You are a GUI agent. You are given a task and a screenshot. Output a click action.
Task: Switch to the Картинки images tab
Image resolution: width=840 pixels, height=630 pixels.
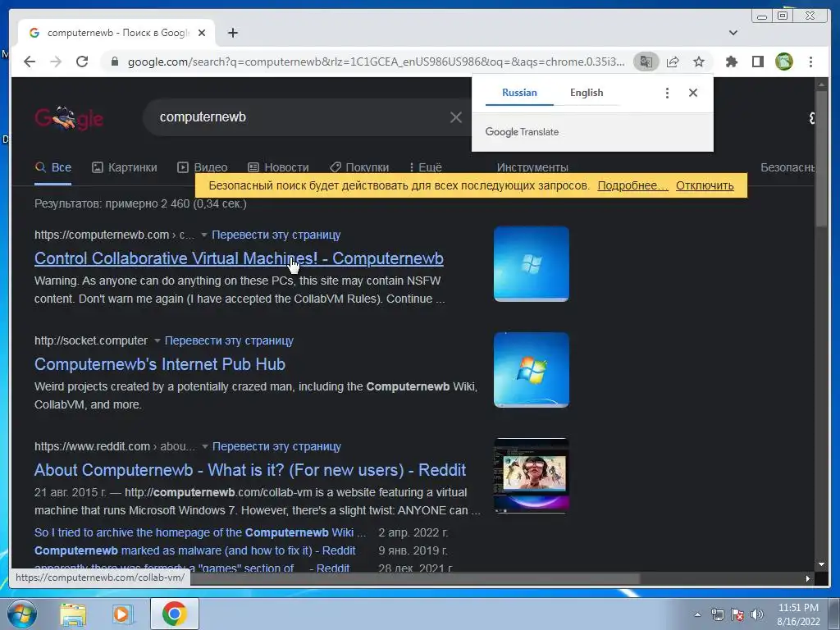pos(125,167)
